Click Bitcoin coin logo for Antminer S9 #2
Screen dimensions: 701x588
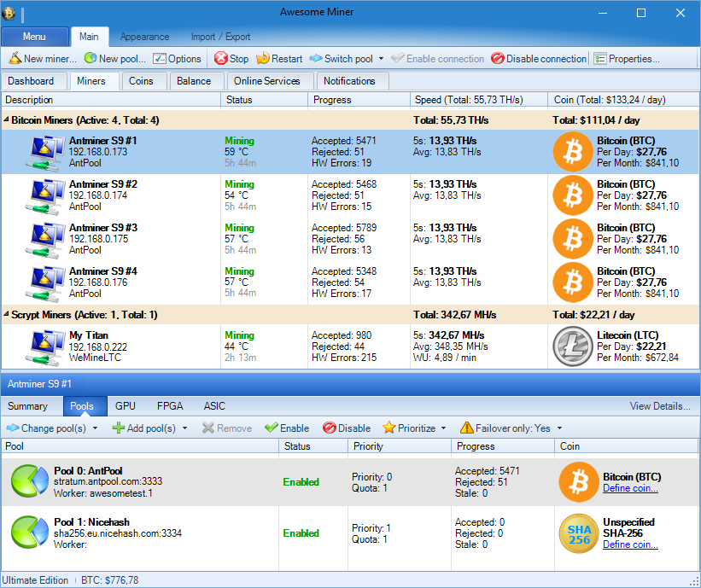[573, 195]
